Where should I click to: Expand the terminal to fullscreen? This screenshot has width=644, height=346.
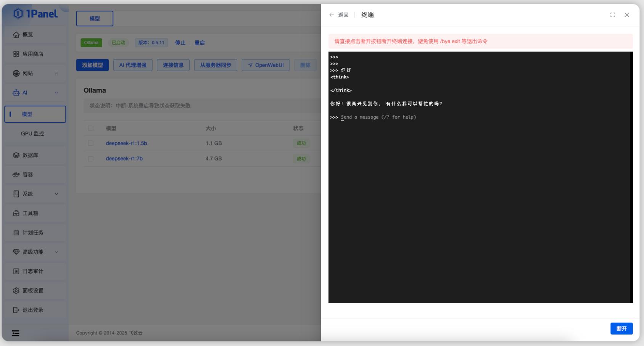(613, 15)
